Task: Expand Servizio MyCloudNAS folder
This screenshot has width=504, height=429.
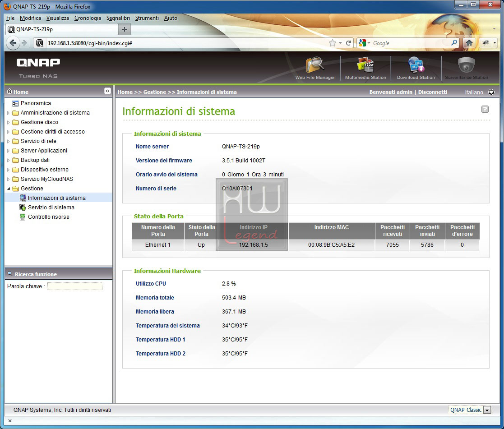Action: pos(9,179)
